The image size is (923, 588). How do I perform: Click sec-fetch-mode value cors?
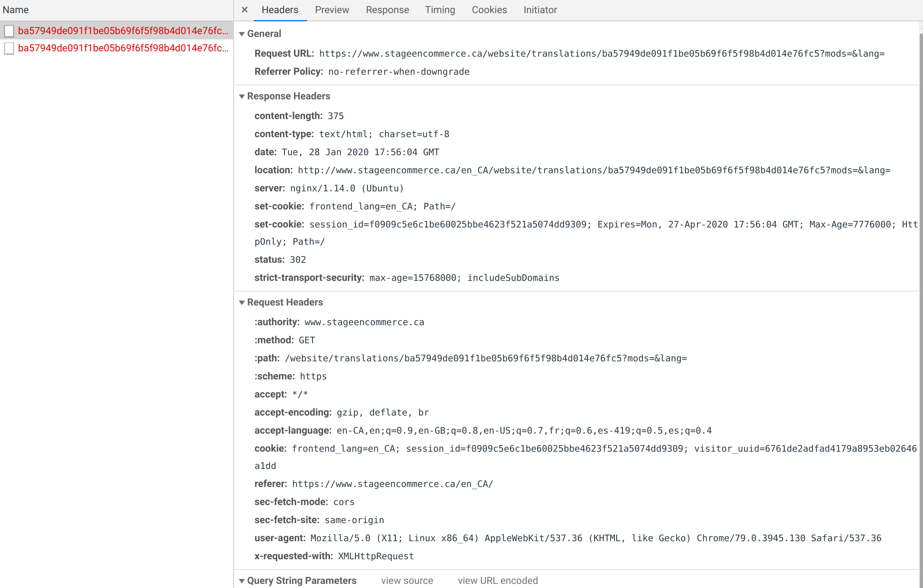click(344, 502)
